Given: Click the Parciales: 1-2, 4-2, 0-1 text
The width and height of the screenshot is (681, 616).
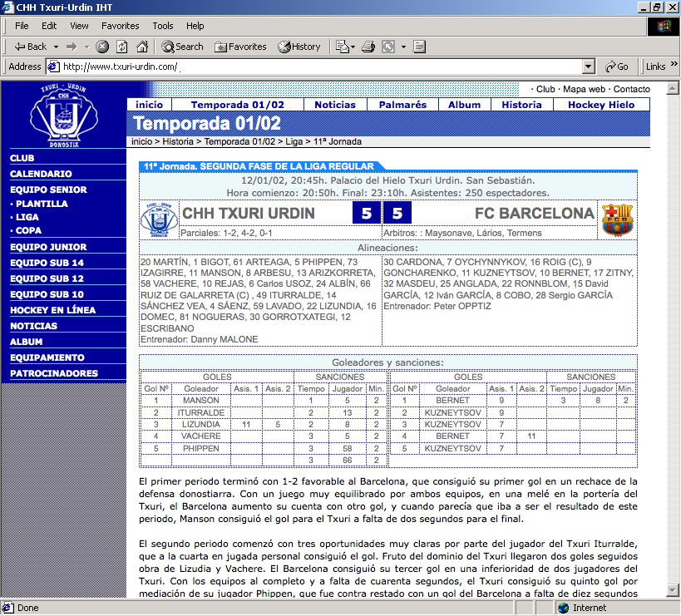Looking at the screenshot, I should (226, 233).
